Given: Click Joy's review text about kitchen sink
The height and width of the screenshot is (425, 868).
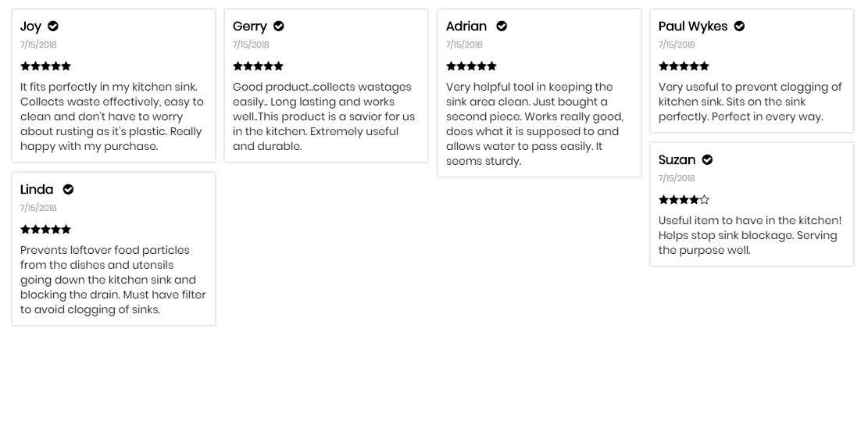Looking at the screenshot, I should pyautogui.click(x=112, y=116).
